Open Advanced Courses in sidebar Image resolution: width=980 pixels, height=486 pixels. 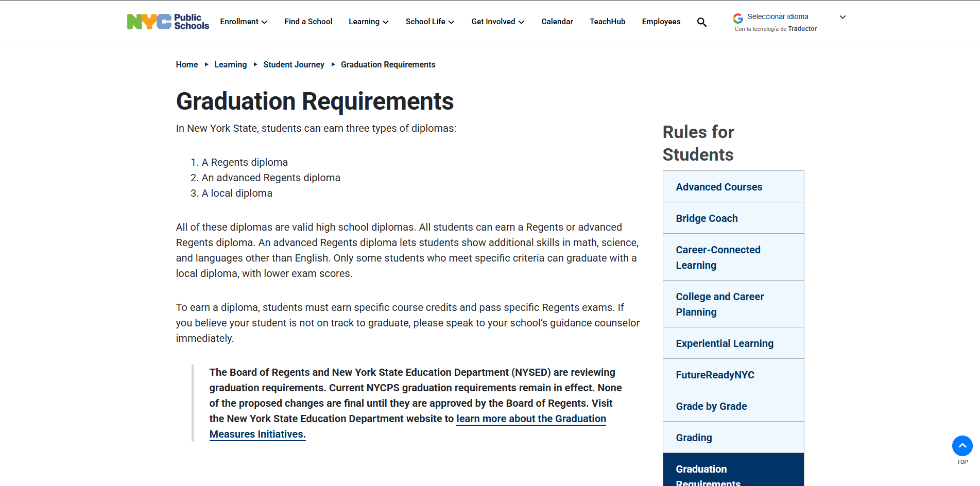733,187
